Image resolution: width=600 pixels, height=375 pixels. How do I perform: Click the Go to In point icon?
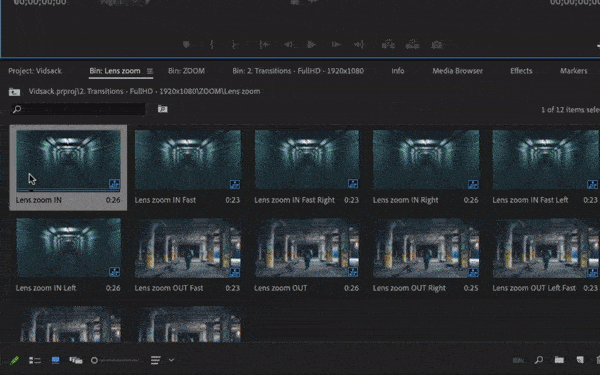264,45
